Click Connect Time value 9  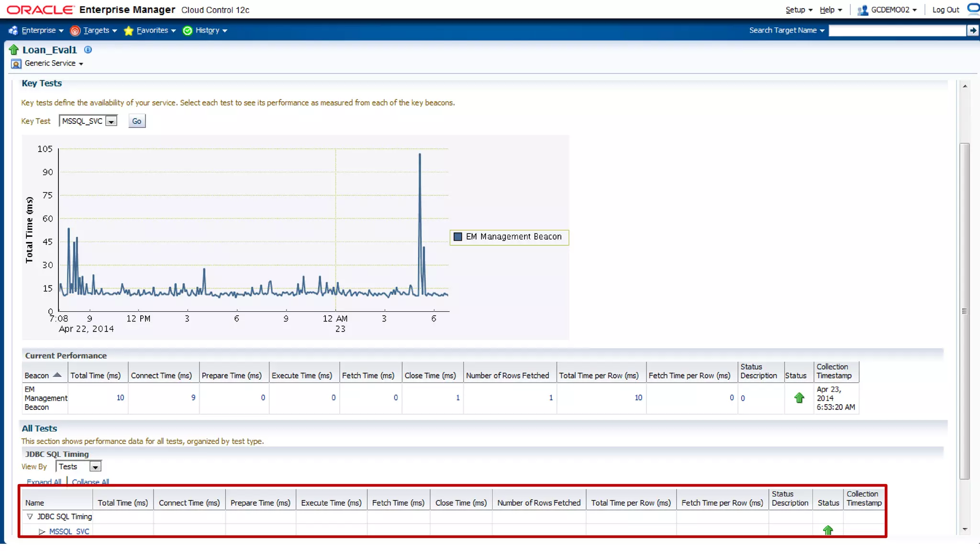click(x=193, y=397)
